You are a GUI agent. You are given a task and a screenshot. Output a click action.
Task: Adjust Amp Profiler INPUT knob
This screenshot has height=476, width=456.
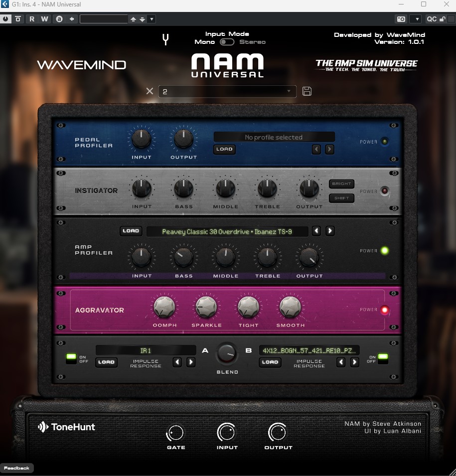pos(141,257)
